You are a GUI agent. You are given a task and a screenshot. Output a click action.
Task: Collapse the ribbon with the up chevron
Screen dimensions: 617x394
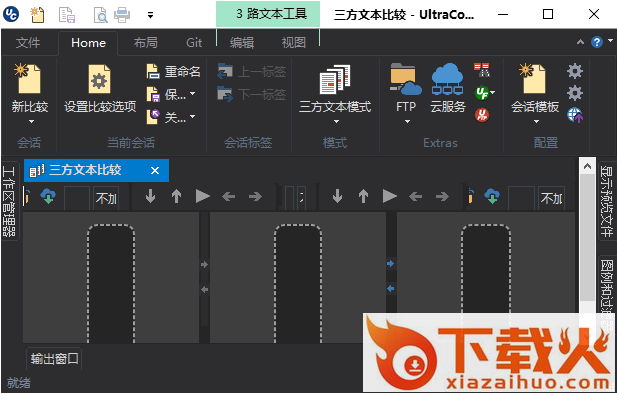pos(580,42)
